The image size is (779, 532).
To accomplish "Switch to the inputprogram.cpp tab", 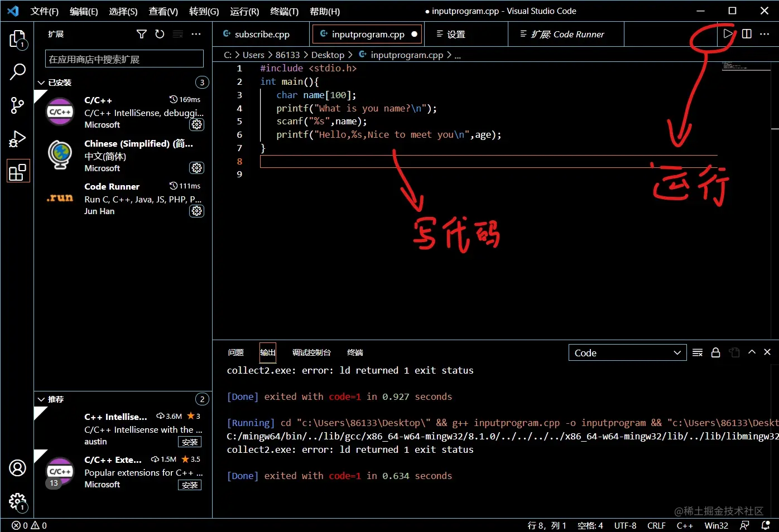I will [x=367, y=34].
